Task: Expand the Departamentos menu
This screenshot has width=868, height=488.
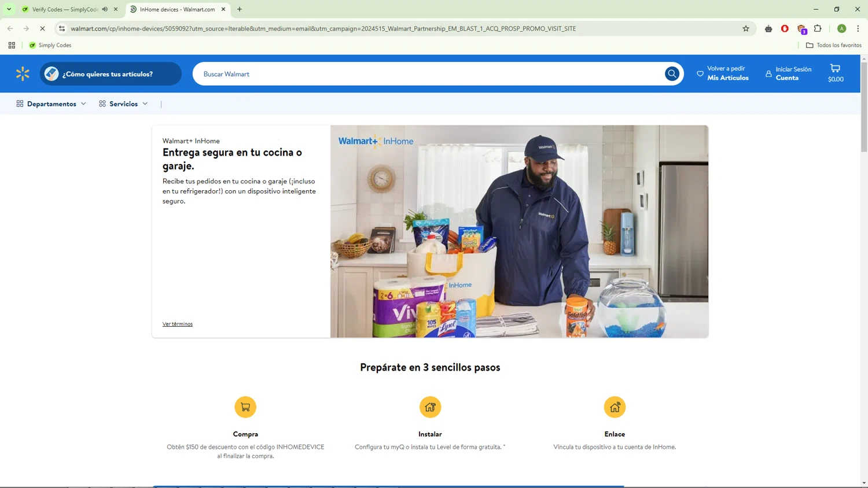Action: [x=52, y=104]
